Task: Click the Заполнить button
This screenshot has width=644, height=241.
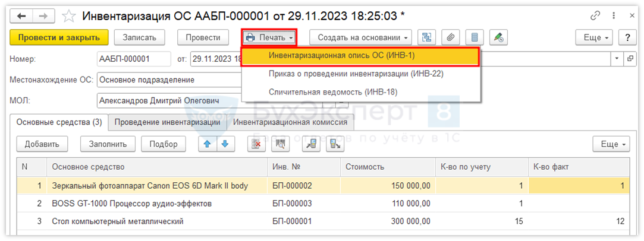Action: (108, 144)
